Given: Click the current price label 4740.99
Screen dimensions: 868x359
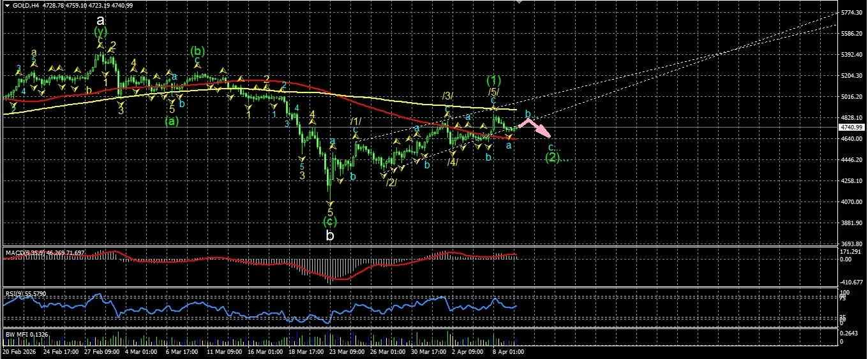Looking at the screenshot, I should pyautogui.click(x=853, y=128).
